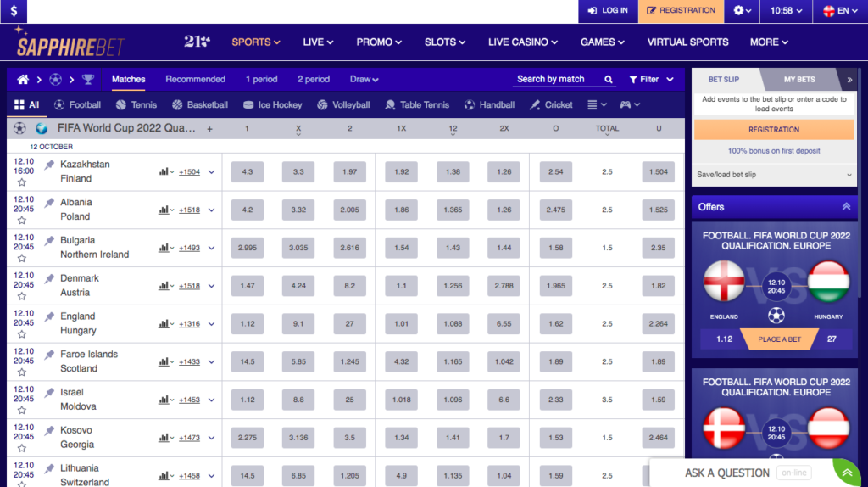Favorite the Bulgaria vs Northern Ireland star
Viewport: 868px width, 487px height.
point(21,258)
